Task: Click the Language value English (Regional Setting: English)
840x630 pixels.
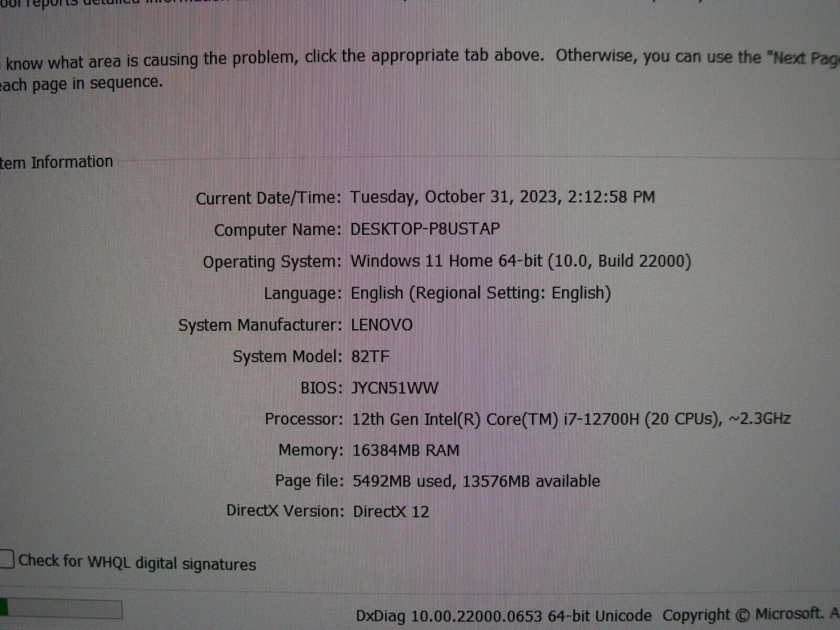Action: 481,293
